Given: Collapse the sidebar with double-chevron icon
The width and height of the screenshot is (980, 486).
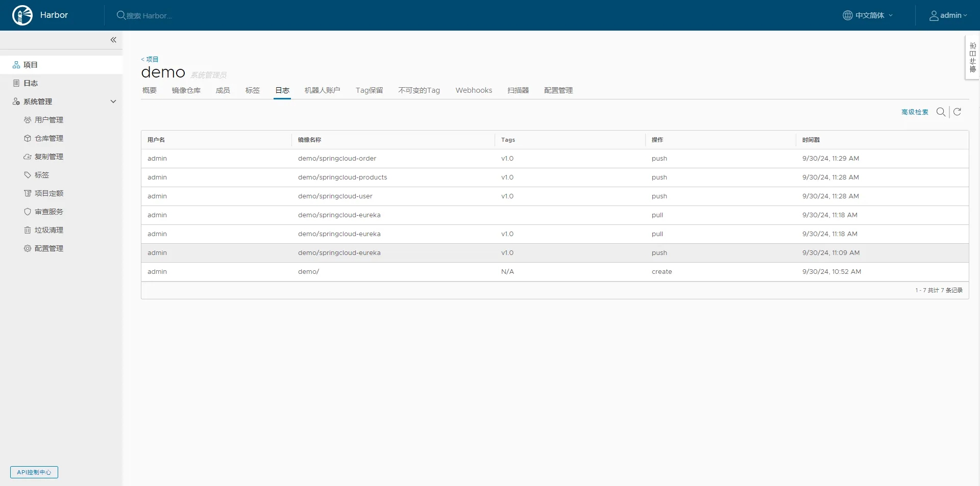Looking at the screenshot, I should (x=113, y=40).
